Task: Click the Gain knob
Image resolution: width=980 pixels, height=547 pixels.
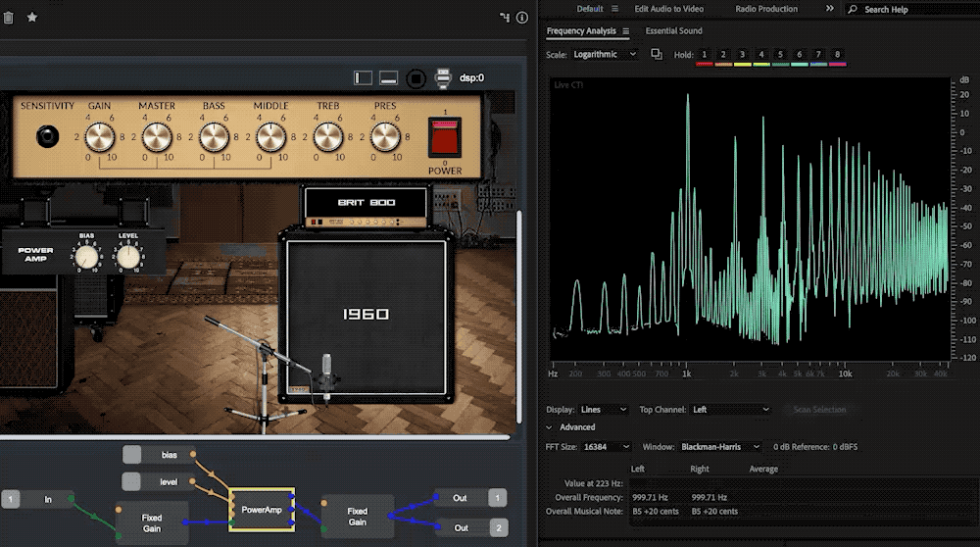Action: tap(99, 137)
